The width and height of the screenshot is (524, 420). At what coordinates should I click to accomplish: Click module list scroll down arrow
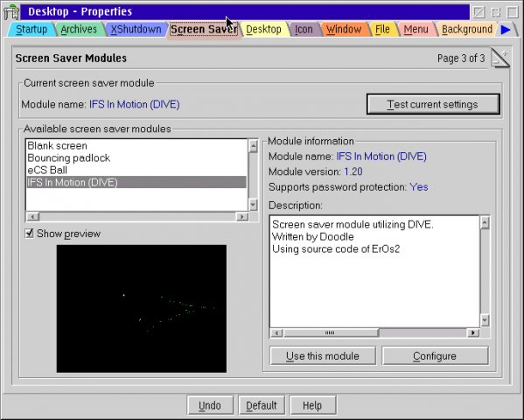click(x=254, y=204)
